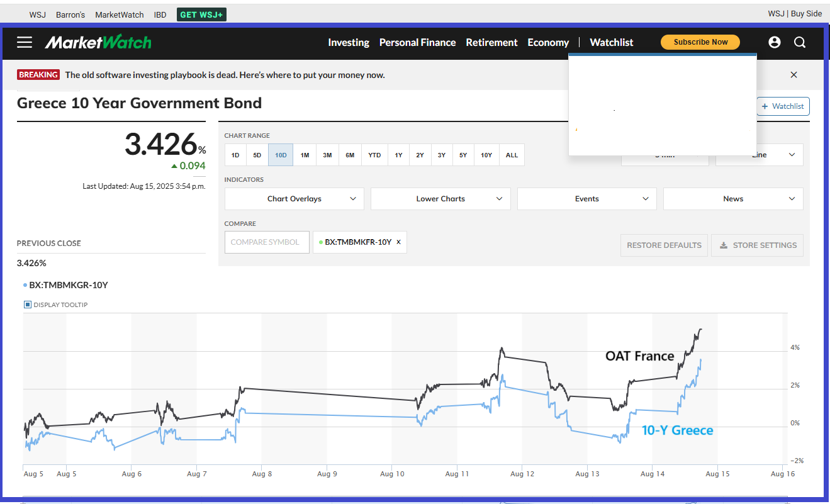Image resolution: width=830 pixels, height=504 pixels.
Task: Open search with the magnifier icon
Action: click(x=800, y=42)
